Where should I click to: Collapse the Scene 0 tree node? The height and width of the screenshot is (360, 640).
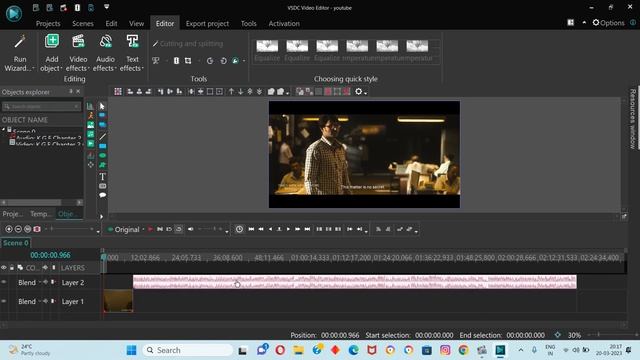click(x=4, y=129)
